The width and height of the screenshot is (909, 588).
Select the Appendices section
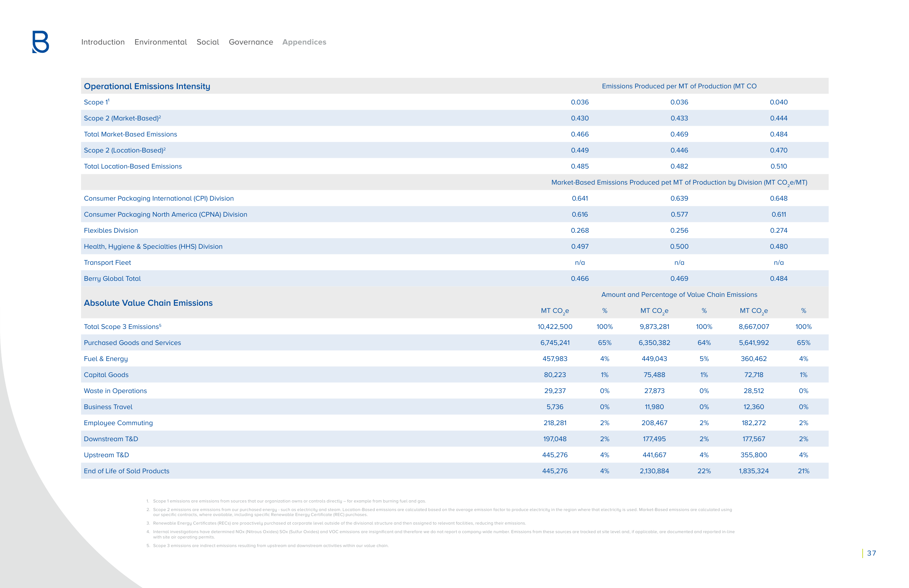click(304, 42)
